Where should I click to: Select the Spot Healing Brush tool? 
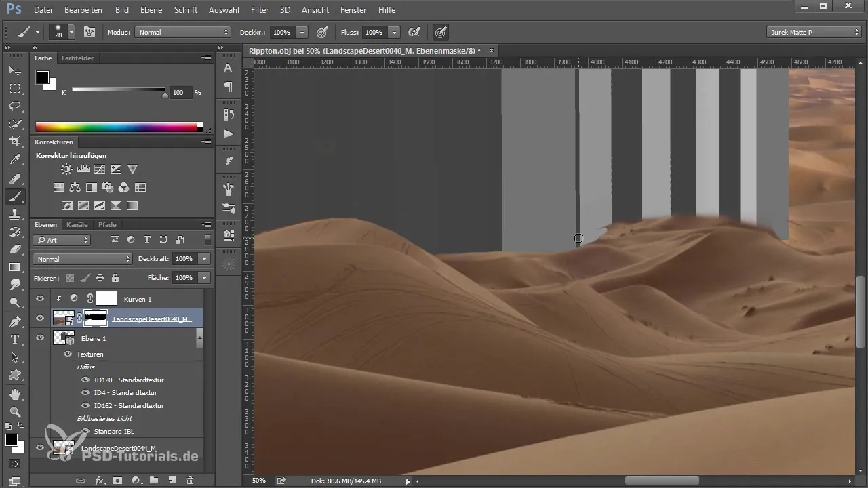pyautogui.click(x=15, y=179)
